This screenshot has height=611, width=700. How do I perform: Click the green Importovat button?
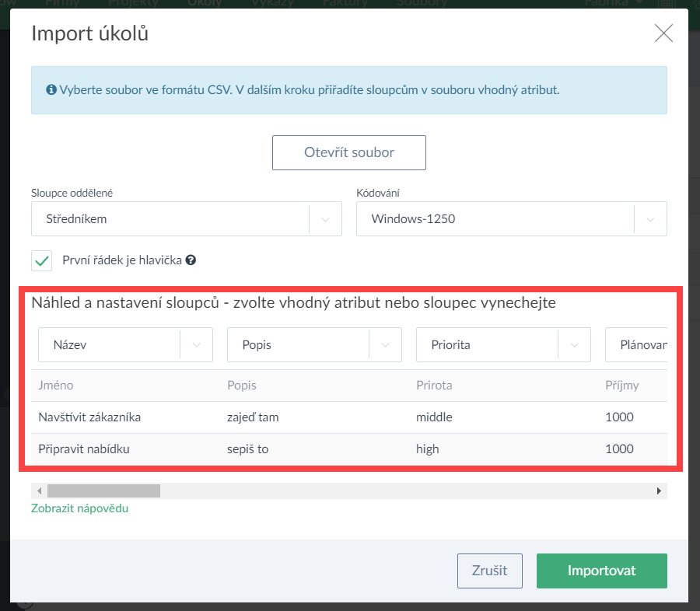pyautogui.click(x=601, y=571)
